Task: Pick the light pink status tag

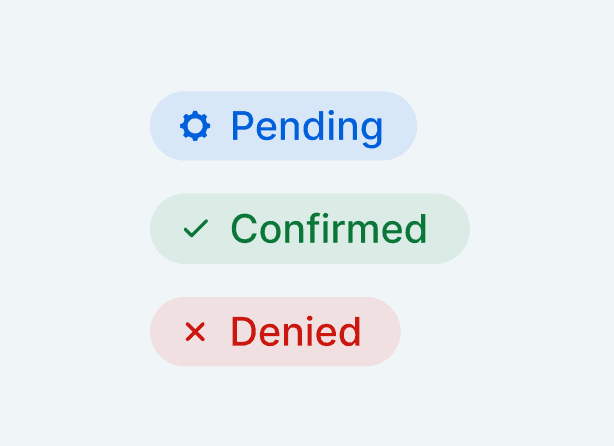Action: pos(275,332)
